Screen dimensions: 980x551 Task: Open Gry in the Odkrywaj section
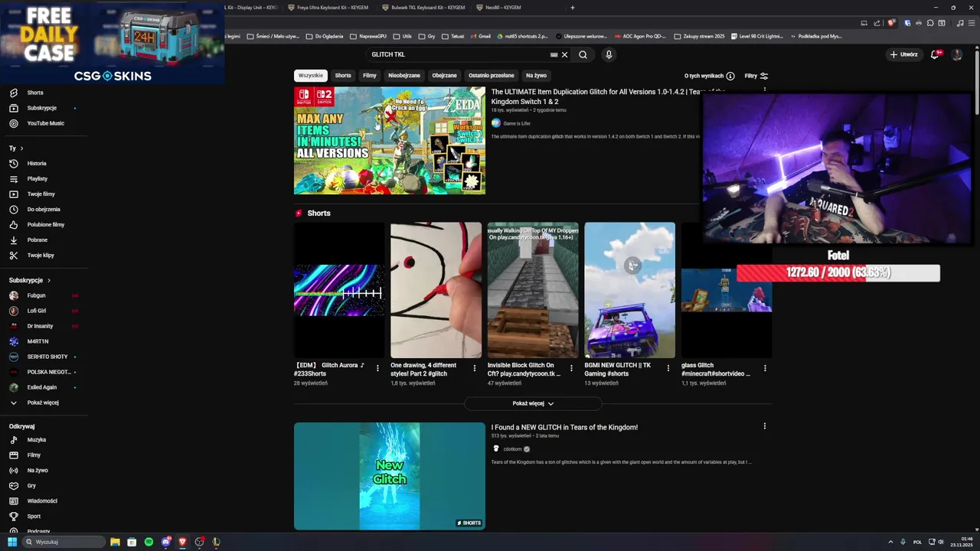click(31, 486)
